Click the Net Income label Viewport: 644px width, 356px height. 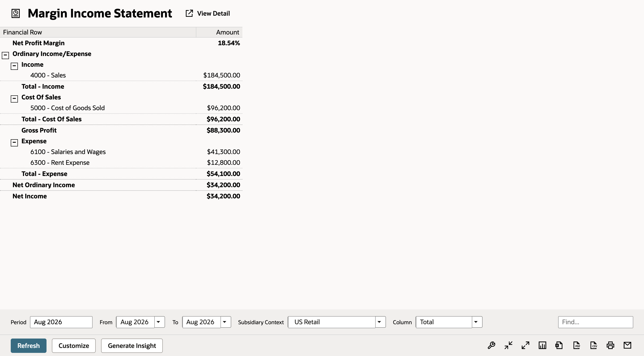tap(30, 196)
